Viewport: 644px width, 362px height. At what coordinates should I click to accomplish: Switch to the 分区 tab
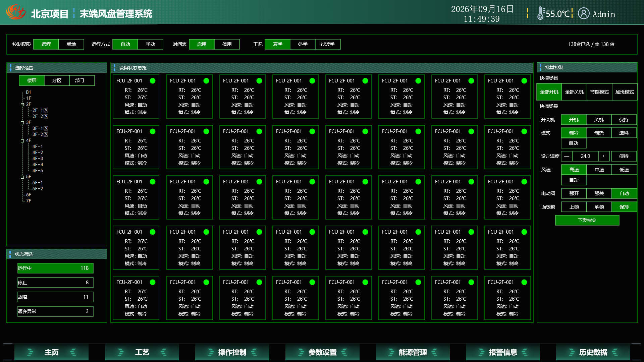(x=57, y=80)
